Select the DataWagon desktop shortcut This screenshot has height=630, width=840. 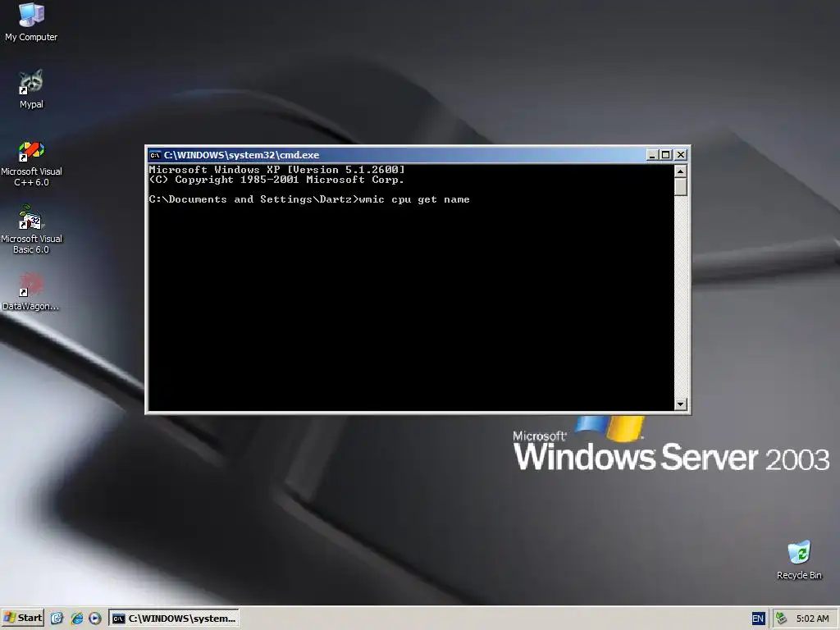point(31,292)
